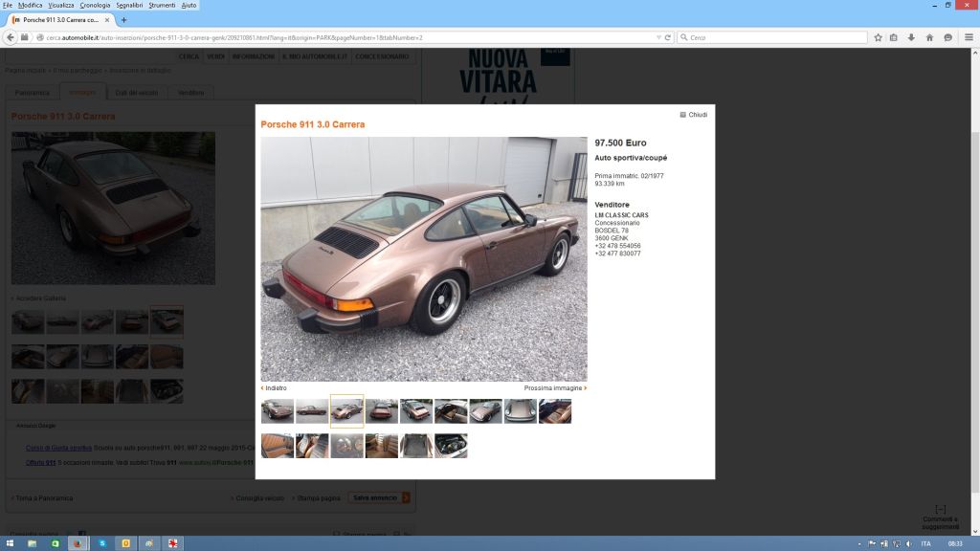Select the first thumbnail in the lightbox bottom row
The width and height of the screenshot is (980, 551).
tap(278, 446)
